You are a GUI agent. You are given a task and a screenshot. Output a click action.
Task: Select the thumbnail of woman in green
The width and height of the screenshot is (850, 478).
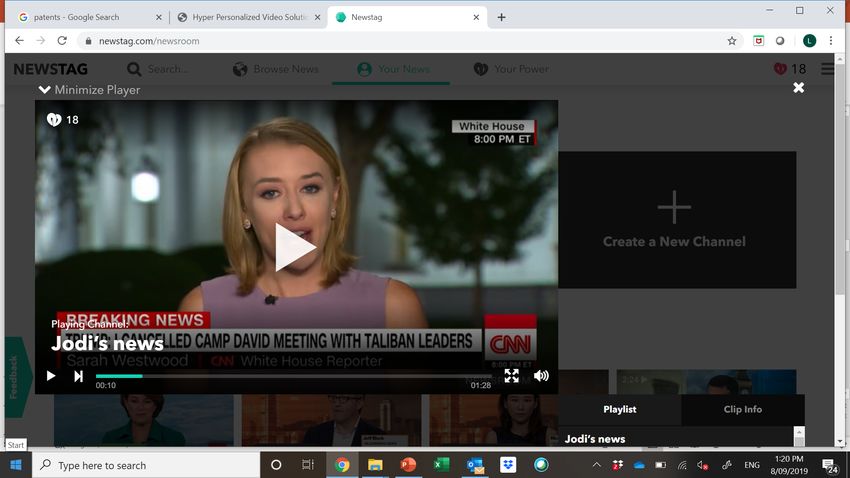(x=144, y=421)
